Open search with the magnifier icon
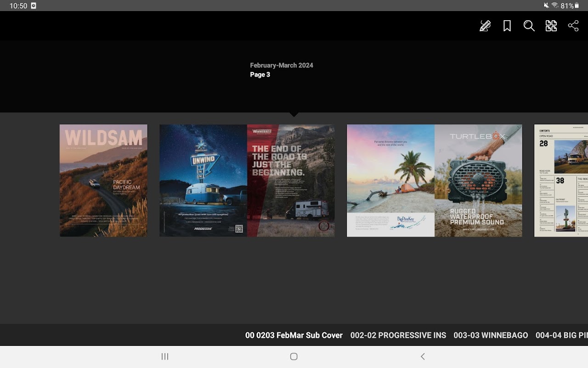This screenshot has height=368, width=588. [529, 26]
